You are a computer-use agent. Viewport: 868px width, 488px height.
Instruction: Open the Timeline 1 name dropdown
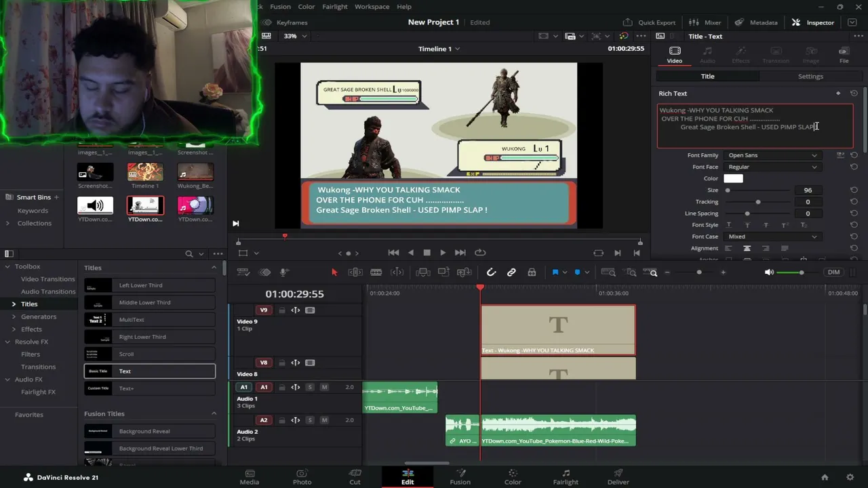click(x=439, y=49)
